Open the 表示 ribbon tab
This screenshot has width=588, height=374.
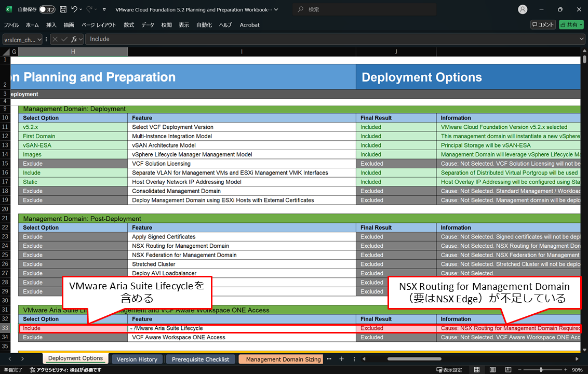click(184, 25)
